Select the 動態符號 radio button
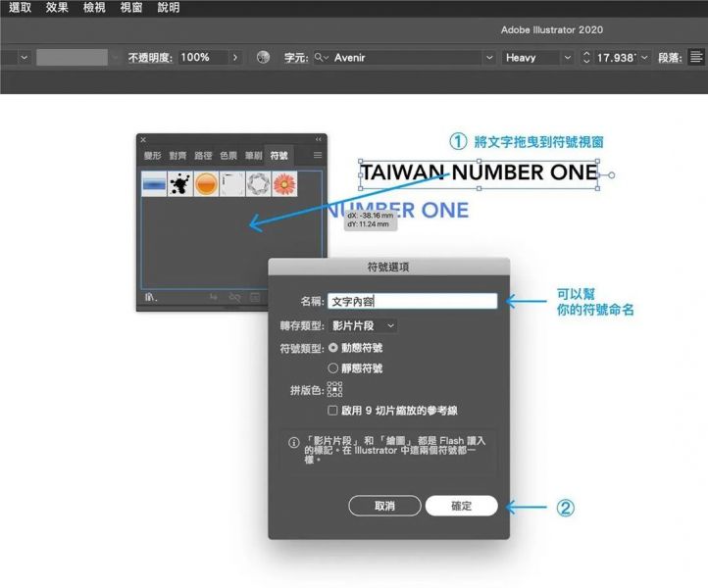The width and height of the screenshot is (708, 588). [333, 347]
